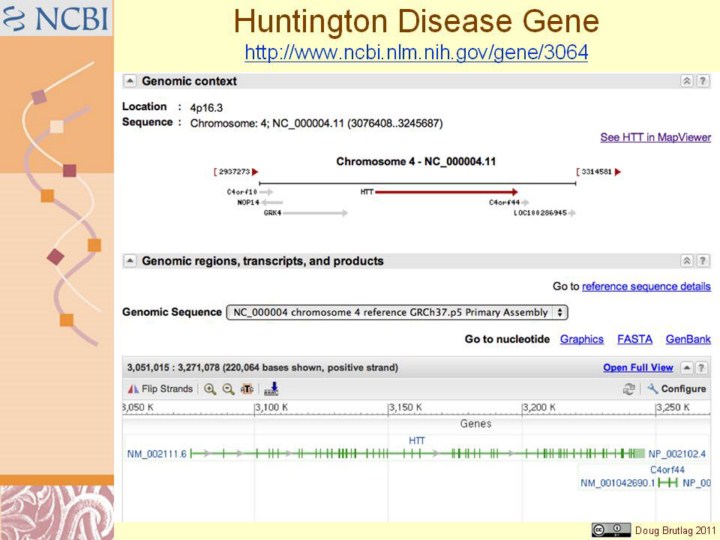Follow reference sequence details link
720x540 pixels.
646,287
